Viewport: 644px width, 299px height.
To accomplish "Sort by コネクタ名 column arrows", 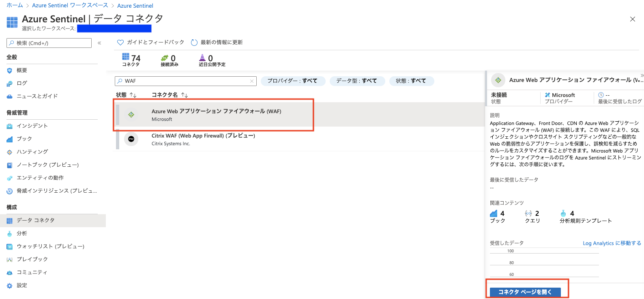I will (185, 95).
